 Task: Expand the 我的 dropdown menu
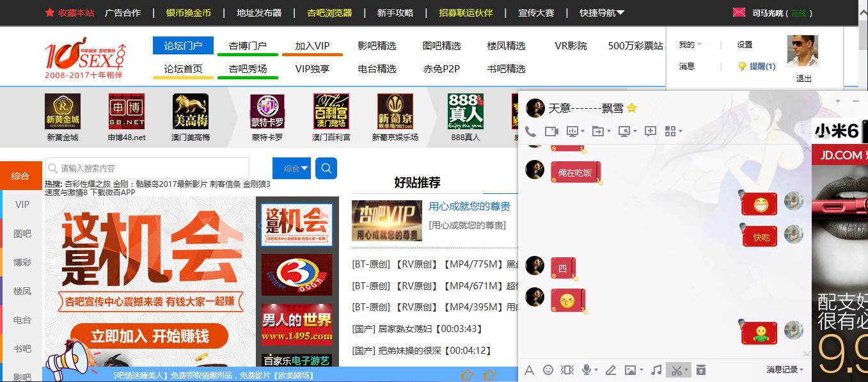tap(690, 45)
